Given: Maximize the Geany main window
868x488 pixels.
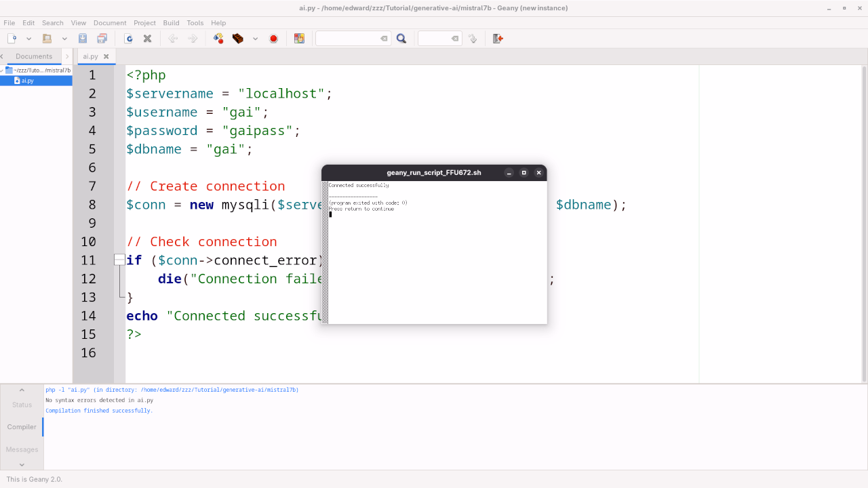Looking at the screenshot, I should coord(844,8).
